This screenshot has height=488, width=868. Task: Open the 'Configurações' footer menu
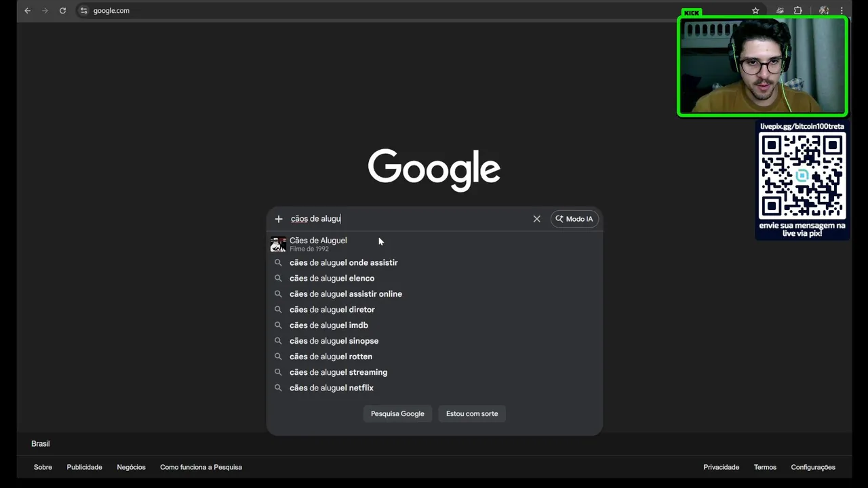pos(813,467)
